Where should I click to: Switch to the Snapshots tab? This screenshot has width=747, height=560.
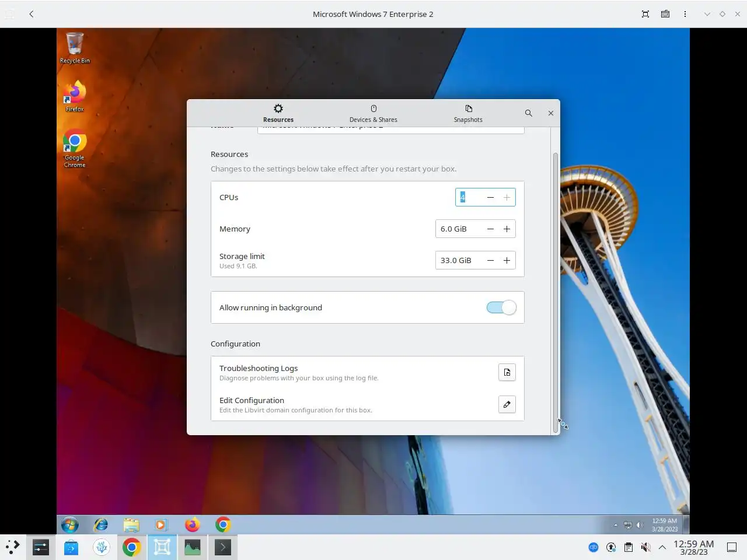468,113
